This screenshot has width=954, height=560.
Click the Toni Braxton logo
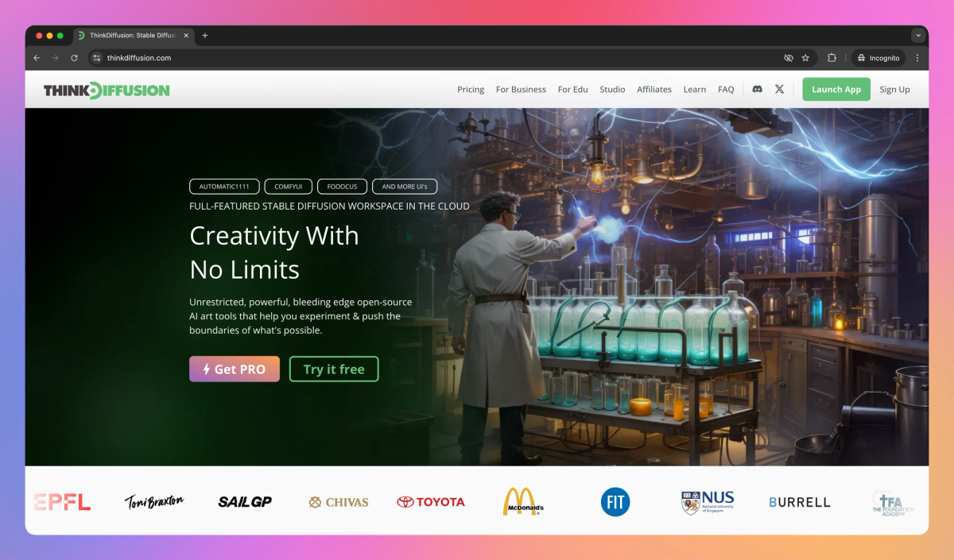(154, 501)
